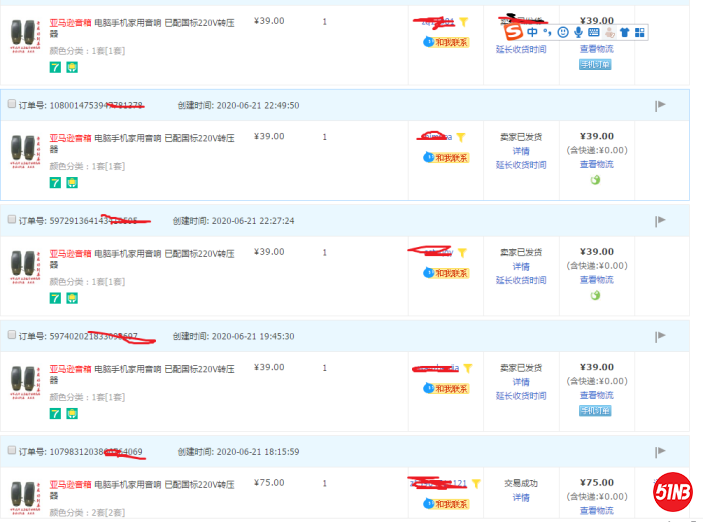
Task: Open Sogou skin shirt icon
Action: pos(624,32)
